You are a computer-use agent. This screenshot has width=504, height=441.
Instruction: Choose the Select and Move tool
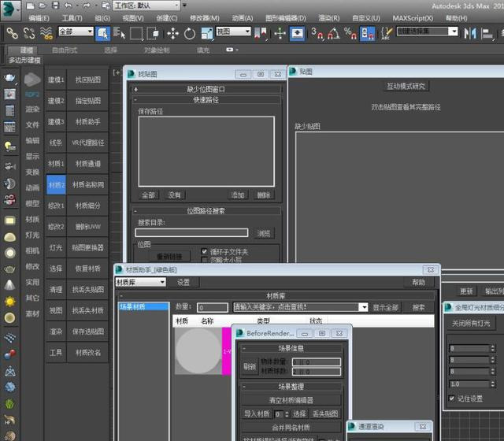coord(172,33)
